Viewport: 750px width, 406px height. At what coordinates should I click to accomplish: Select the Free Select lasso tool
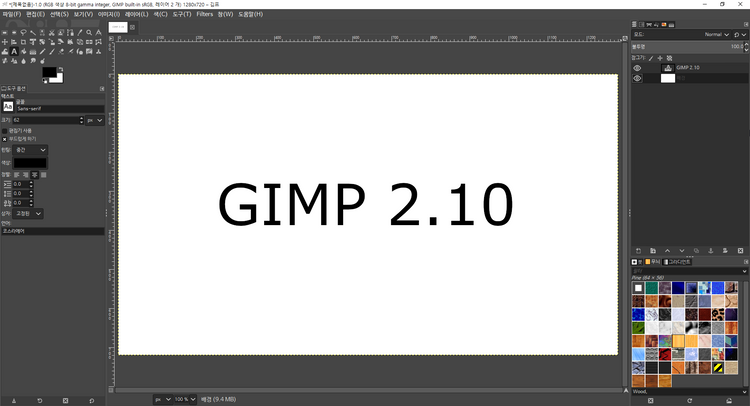click(23, 33)
